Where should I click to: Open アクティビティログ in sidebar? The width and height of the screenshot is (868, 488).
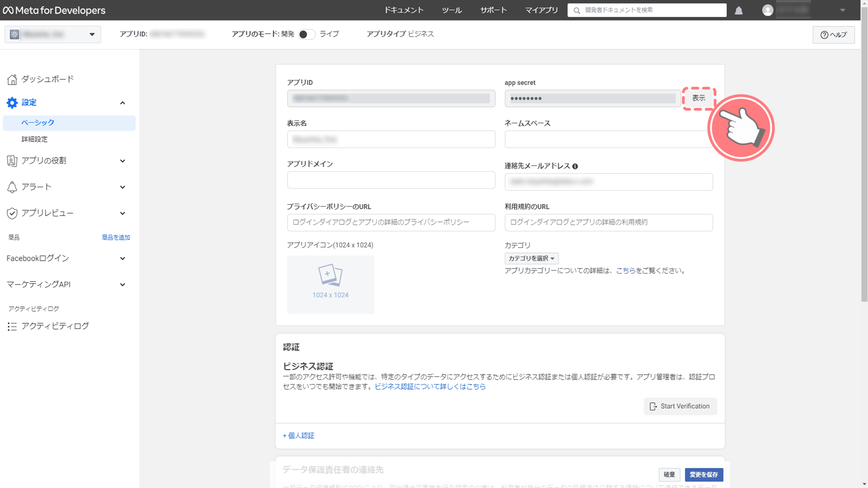[55, 326]
